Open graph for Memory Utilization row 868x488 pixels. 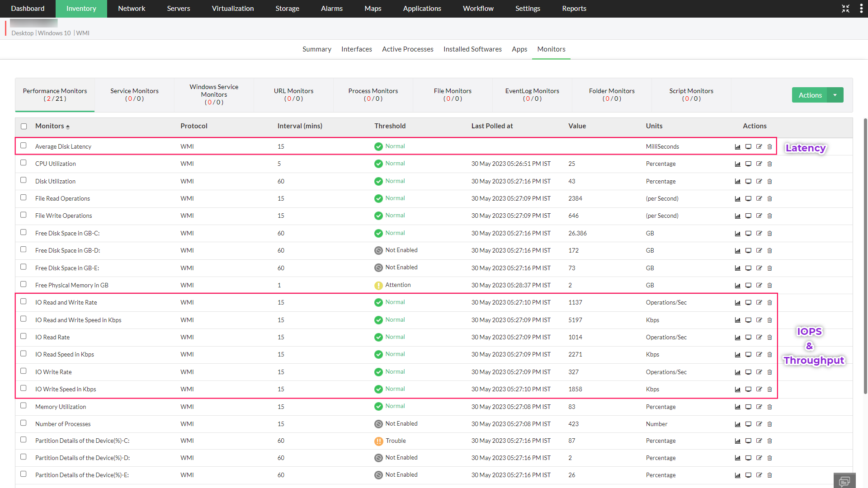point(737,407)
